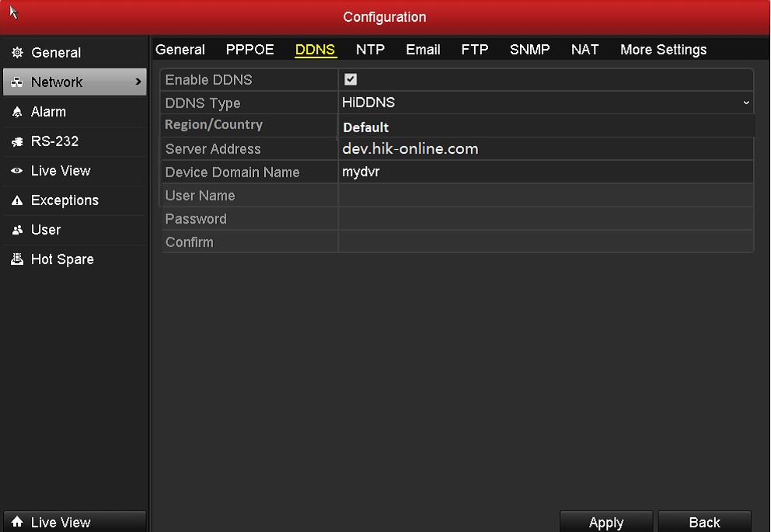Viewport: 771px width, 532px height.
Task: Click the Exceptions warning triangle icon
Action: 17,200
